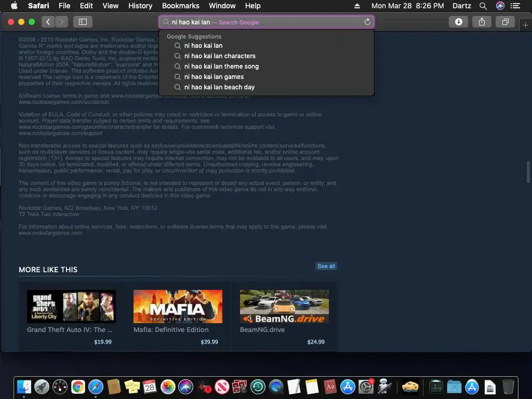This screenshot has height=399, width=532.
Task: Open the Grand Theft Auto IV thumbnail
Action: pos(71,307)
